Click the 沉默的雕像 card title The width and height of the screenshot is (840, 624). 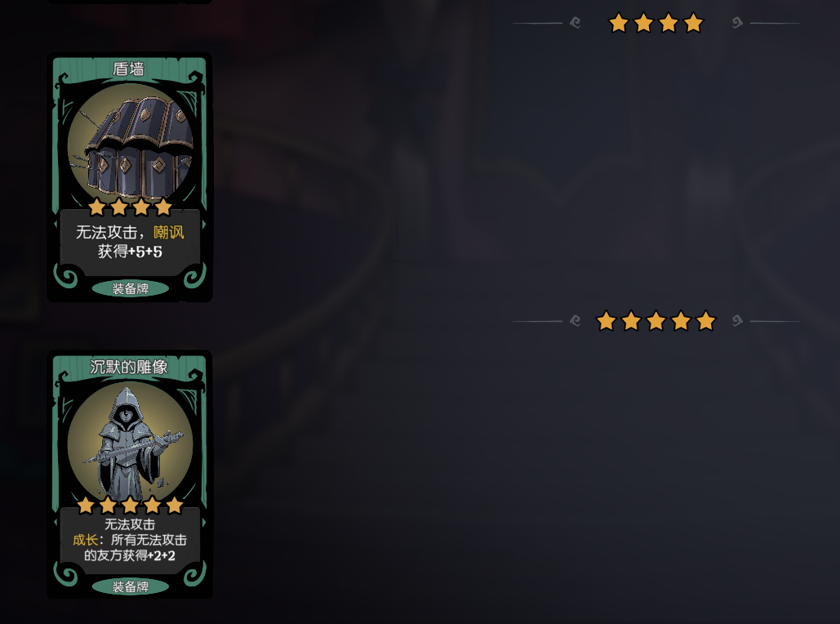(x=129, y=368)
